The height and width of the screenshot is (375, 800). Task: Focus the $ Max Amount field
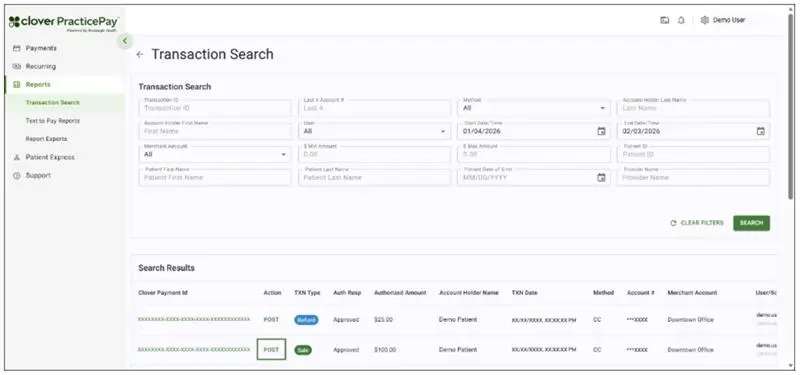[533, 154]
